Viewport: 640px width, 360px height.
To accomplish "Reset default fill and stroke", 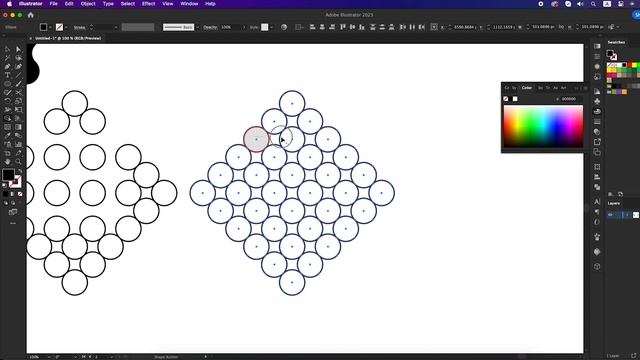I will pos(4,185).
